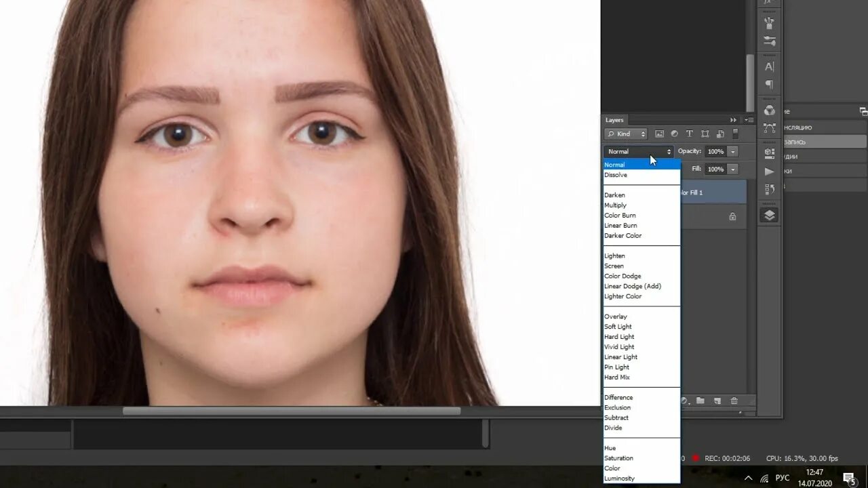Open the Channels panel icon
Screen dimensions: 868x488
point(769,110)
